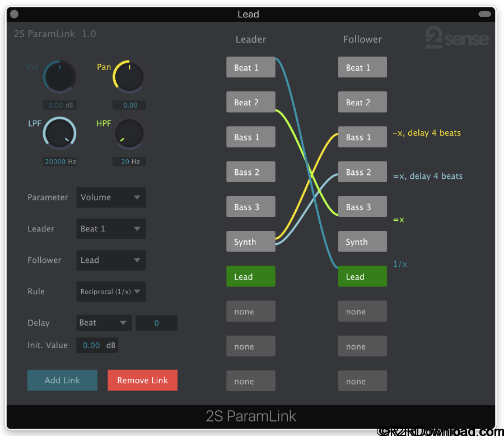Select green Lead in Follower column
Image resolution: width=504 pixels, height=436 pixels.
(x=362, y=276)
